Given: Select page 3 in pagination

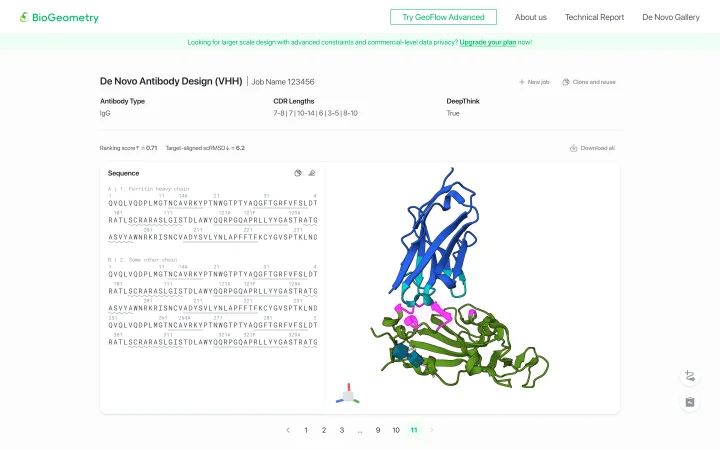Looking at the screenshot, I should coord(342,430).
